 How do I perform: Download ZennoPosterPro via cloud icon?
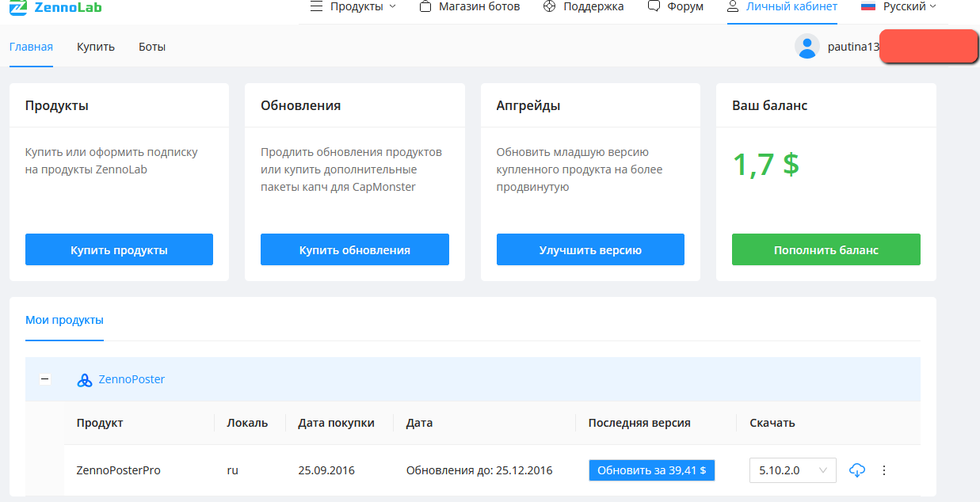tap(856, 470)
